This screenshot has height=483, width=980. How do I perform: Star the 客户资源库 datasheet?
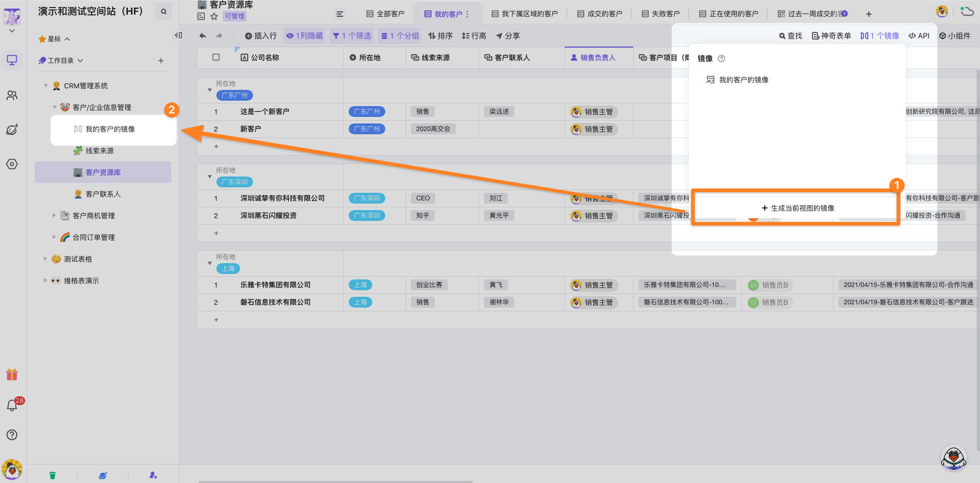tap(214, 16)
